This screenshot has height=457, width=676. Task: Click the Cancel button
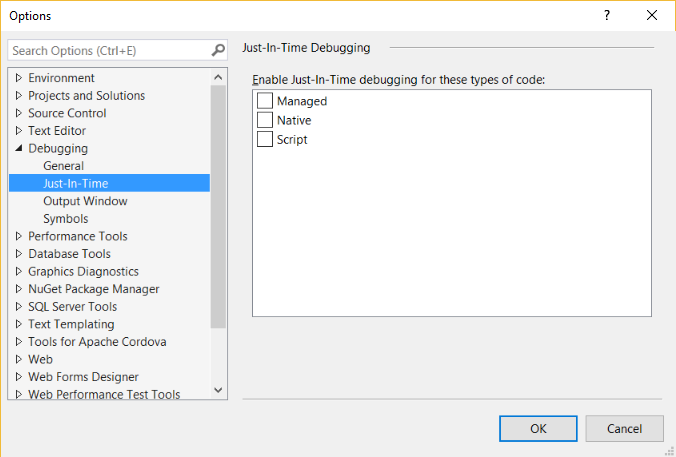click(x=624, y=428)
